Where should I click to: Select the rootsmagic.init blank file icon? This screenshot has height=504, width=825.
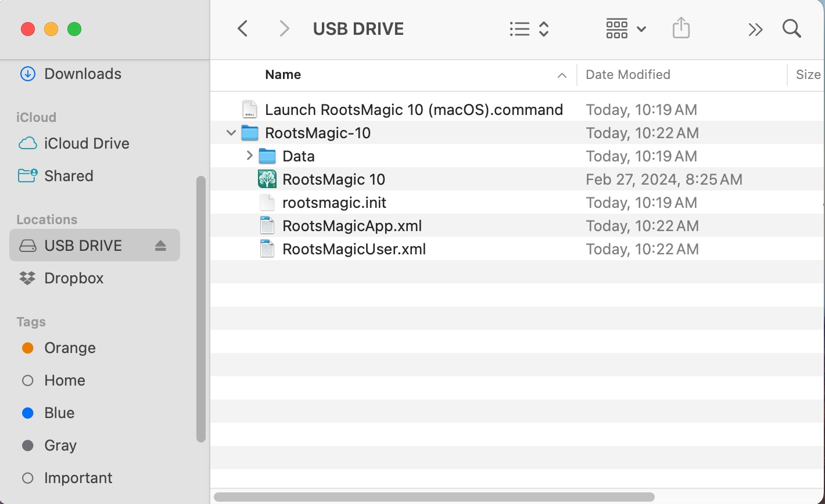tap(267, 202)
